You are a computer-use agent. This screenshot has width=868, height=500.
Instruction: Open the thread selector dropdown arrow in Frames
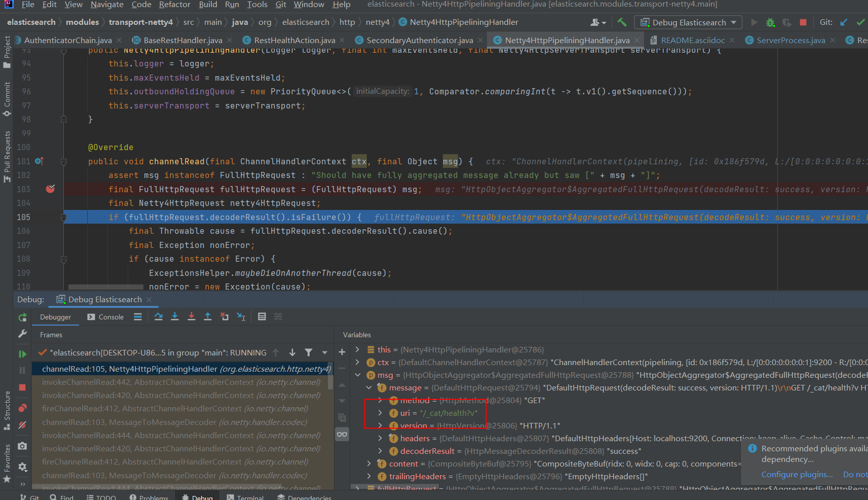pos(325,352)
